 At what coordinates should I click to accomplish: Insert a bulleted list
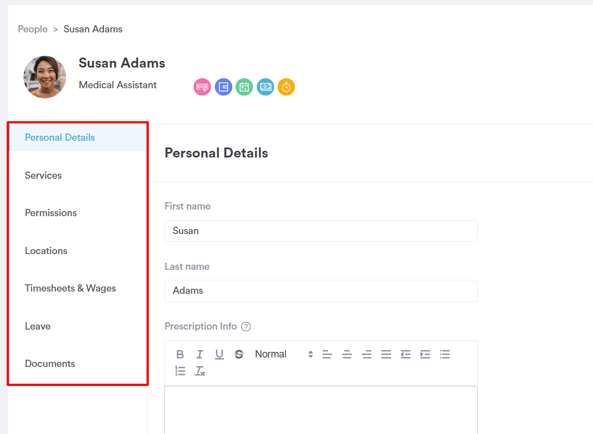[445, 354]
